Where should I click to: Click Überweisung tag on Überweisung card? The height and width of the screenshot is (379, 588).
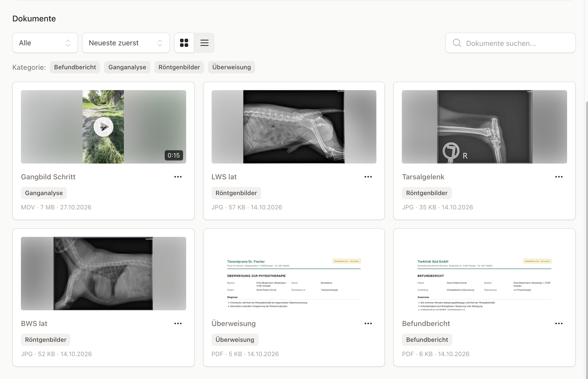click(x=235, y=340)
